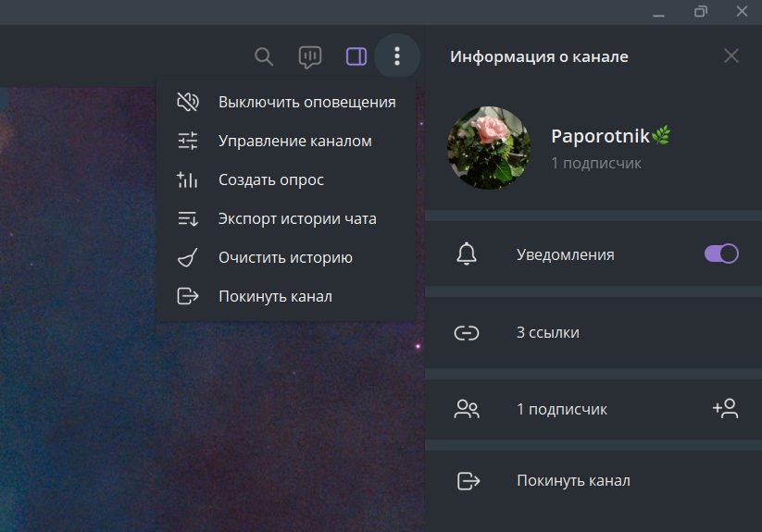
Task: Select Выключить оповещения menu entry
Action: [x=287, y=102]
